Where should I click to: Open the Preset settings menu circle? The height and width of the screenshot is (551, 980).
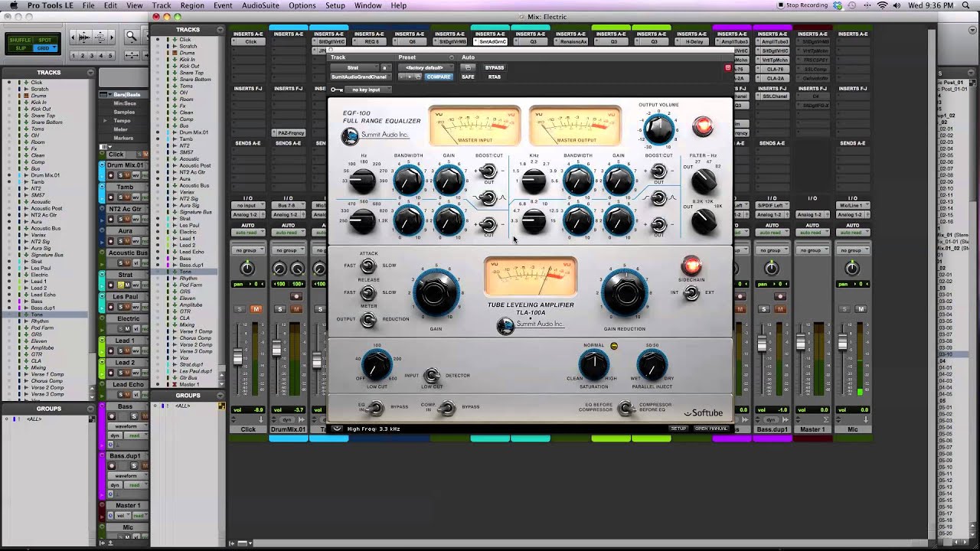click(451, 57)
